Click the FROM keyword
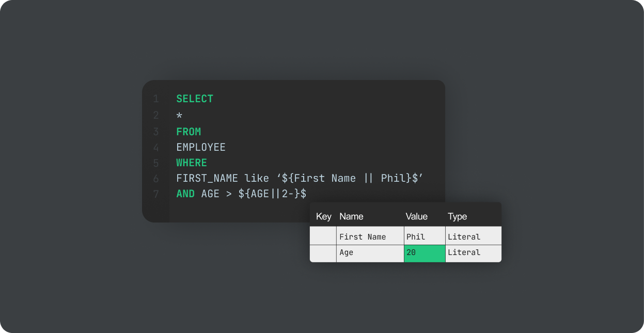Screen dimensions: 644x333 [189, 131]
